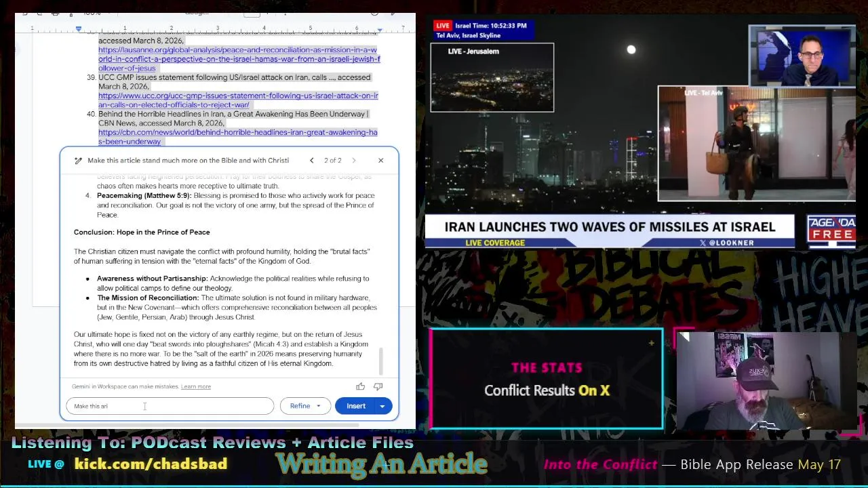This screenshot has height=488, width=868.
Task: Click the streamer webcam overlay
Action: (x=768, y=382)
